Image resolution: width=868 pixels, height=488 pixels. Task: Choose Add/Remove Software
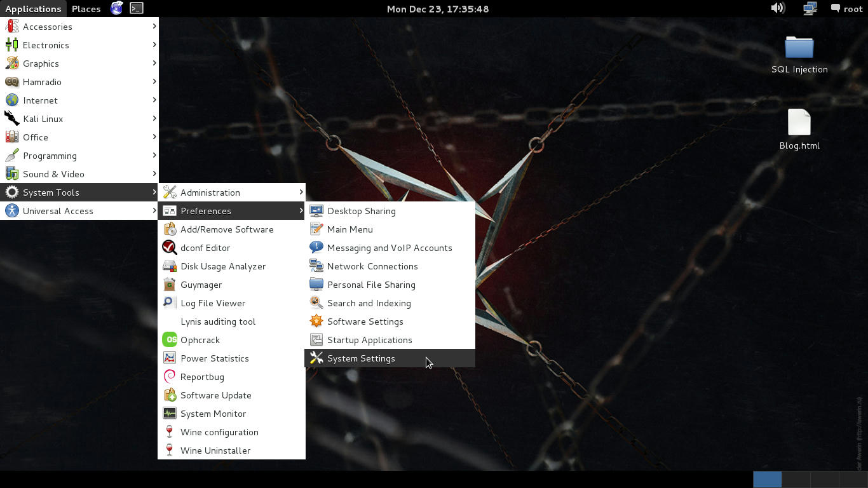click(231, 229)
